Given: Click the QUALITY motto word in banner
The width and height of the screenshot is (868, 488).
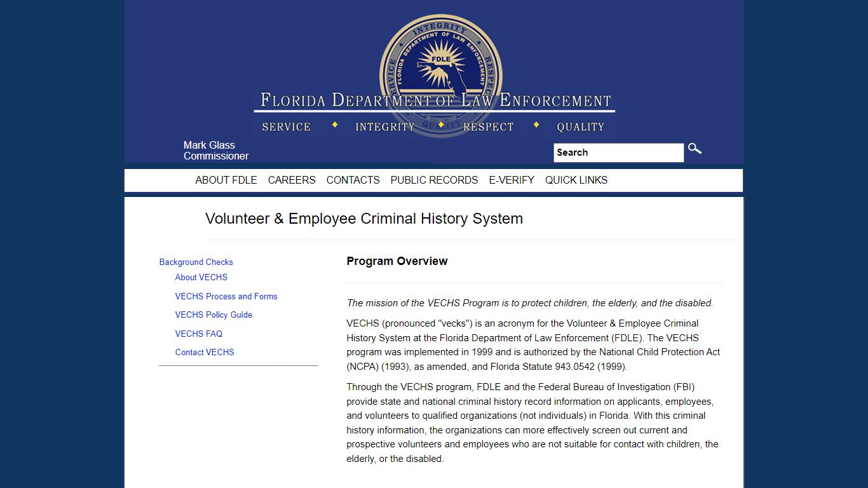Looking at the screenshot, I should 581,127.
